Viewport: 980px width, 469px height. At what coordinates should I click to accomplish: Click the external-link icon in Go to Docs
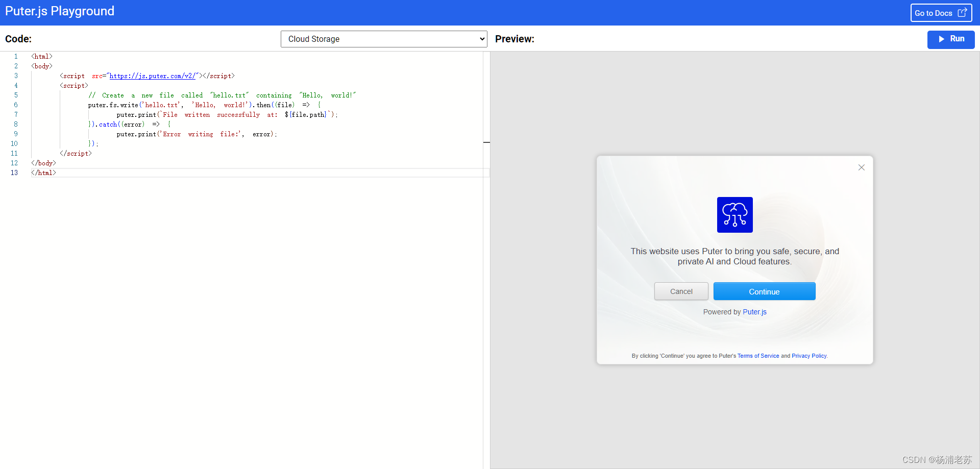click(962, 13)
